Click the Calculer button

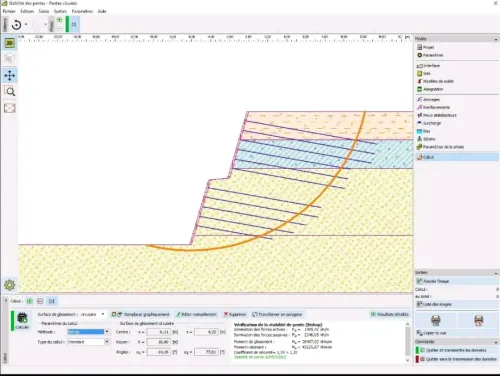22,321
